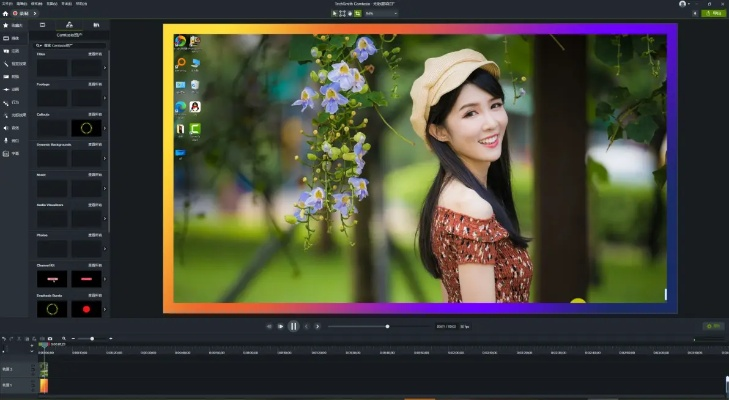The image size is (729, 400).
Task: Collapse tracks with chevron below add-track button
Action: [32, 352]
